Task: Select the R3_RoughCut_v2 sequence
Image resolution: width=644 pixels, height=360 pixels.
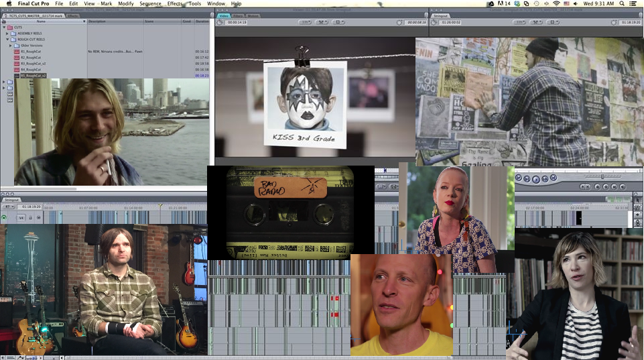Action: point(33,64)
